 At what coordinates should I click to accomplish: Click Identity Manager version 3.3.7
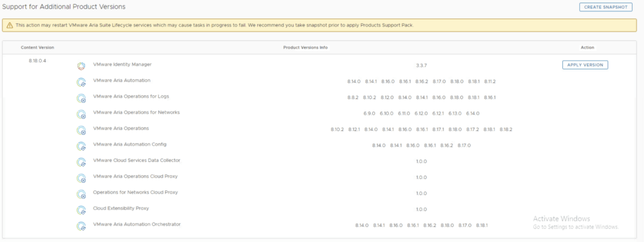(x=421, y=66)
